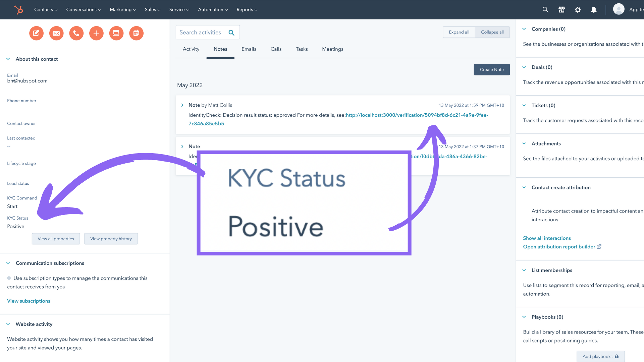Create a note using the pencil icon

(36, 33)
